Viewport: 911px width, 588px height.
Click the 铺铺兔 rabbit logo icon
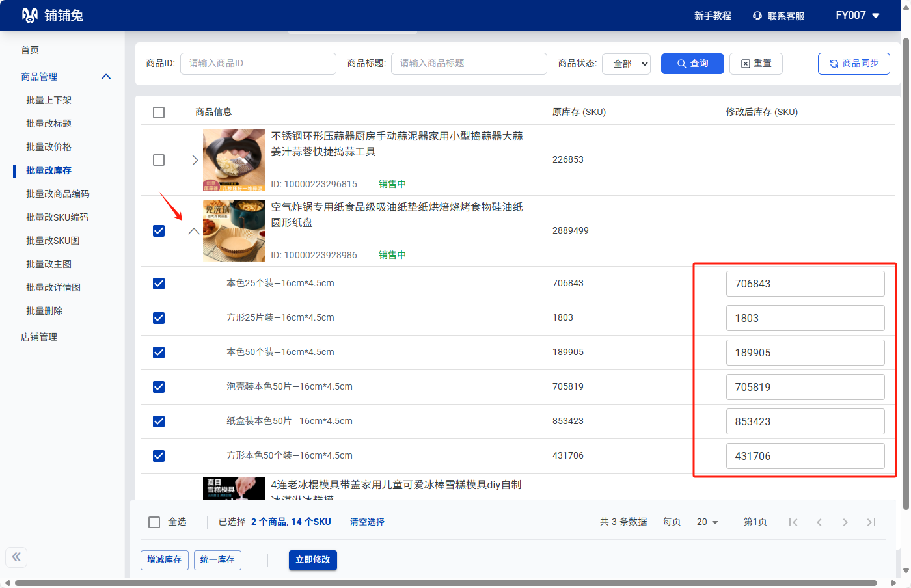(30, 16)
